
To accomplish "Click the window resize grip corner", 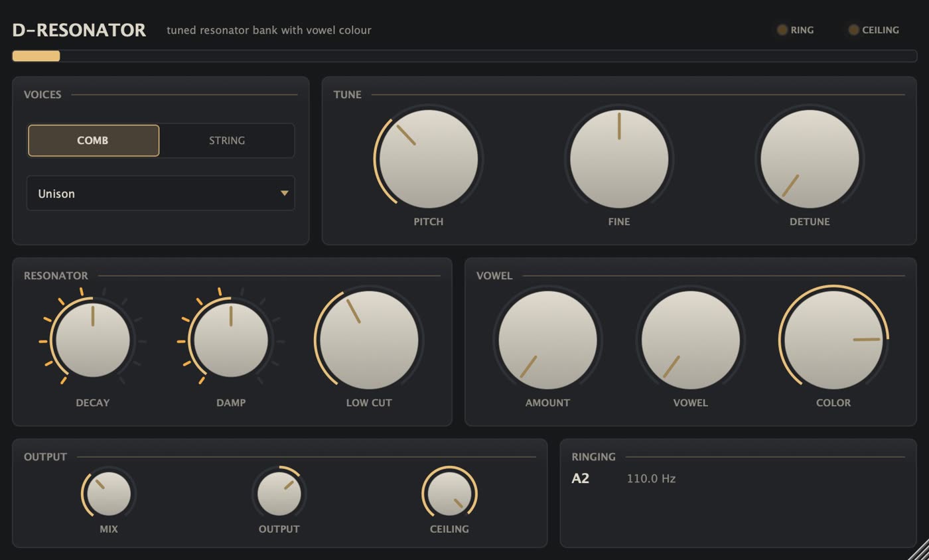I will [919, 550].
